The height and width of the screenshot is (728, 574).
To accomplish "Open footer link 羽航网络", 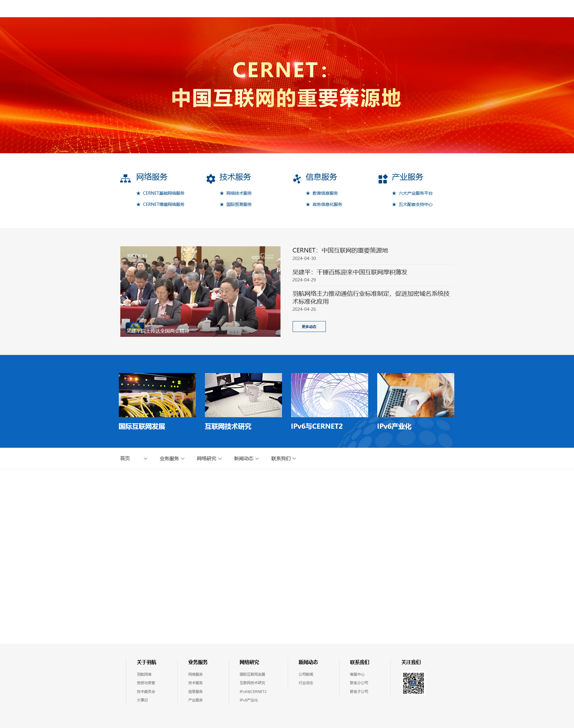I will [144, 674].
